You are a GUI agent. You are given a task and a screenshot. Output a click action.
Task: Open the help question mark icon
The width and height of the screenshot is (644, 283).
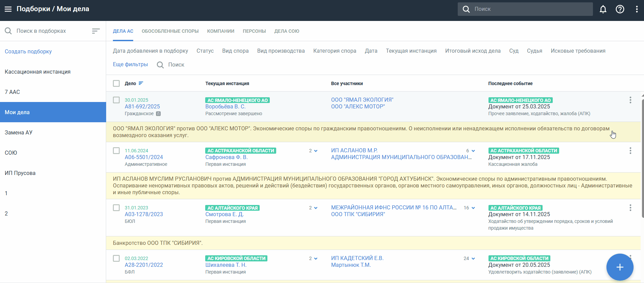[x=620, y=9]
